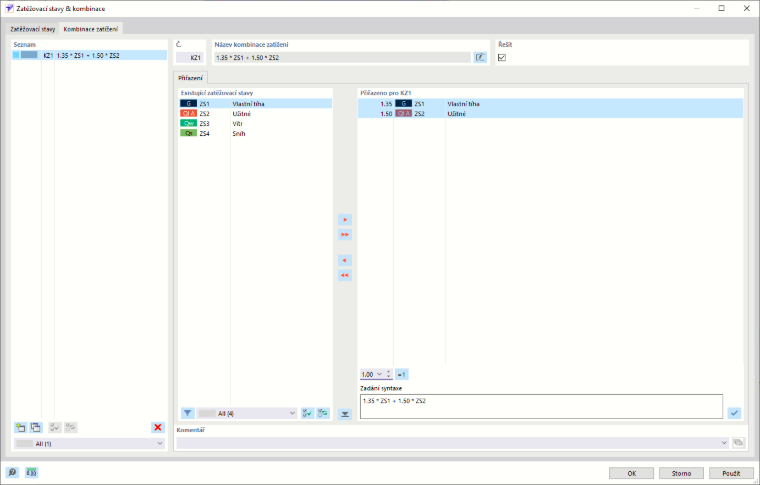
Task: Open the 1.00 factor dropdown
Action: pyautogui.click(x=379, y=375)
